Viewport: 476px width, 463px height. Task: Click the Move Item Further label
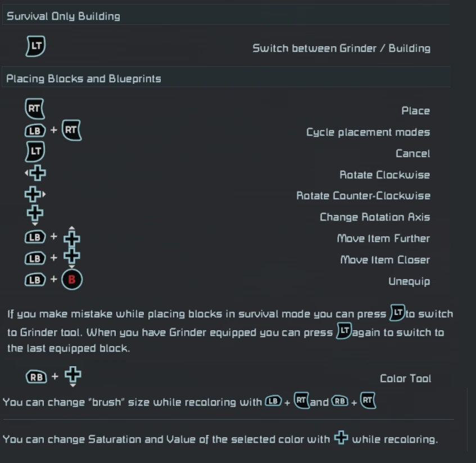pyautogui.click(x=383, y=238)
